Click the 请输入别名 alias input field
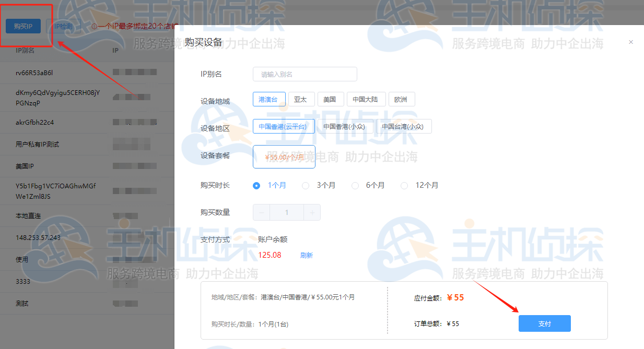 (x=305, y=74)
